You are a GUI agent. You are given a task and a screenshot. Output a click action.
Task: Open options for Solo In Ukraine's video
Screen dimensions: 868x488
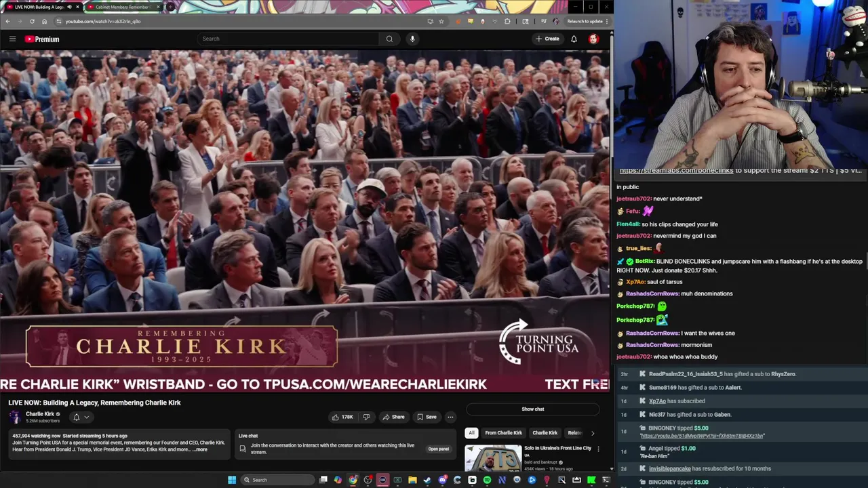pyautogui.click(x=597, y=449)
